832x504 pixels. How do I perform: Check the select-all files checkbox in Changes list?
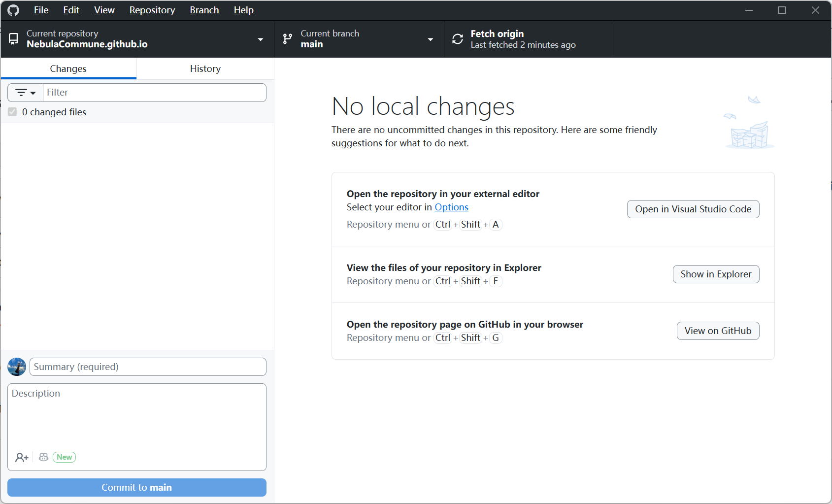12,112
